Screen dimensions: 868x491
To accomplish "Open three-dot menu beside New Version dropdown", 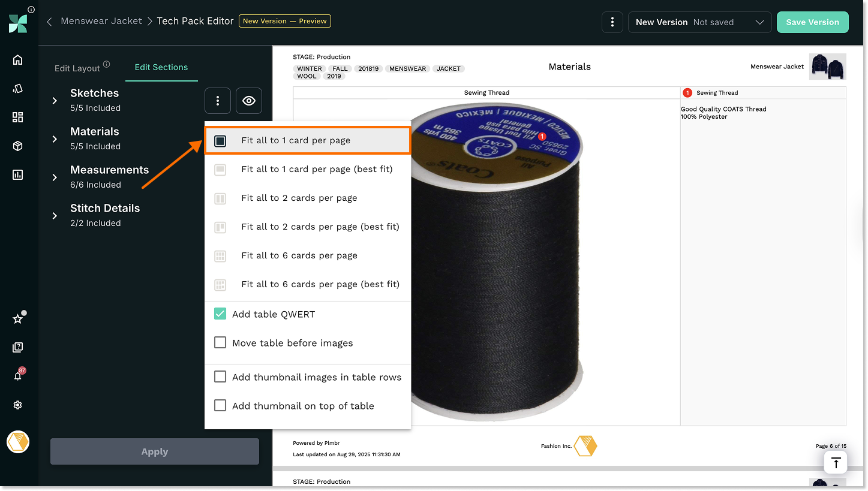I will 612,22.
